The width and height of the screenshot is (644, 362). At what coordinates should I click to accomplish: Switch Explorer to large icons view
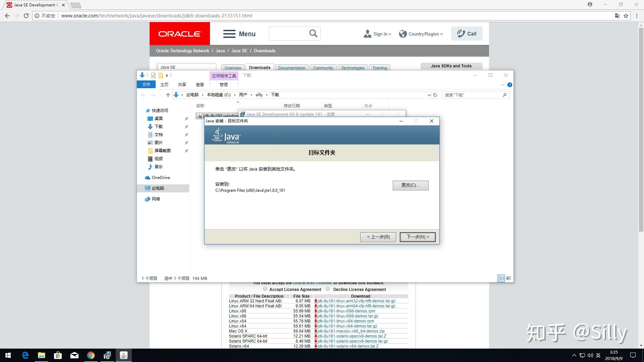pyautogui.click(x=508, y=278)
